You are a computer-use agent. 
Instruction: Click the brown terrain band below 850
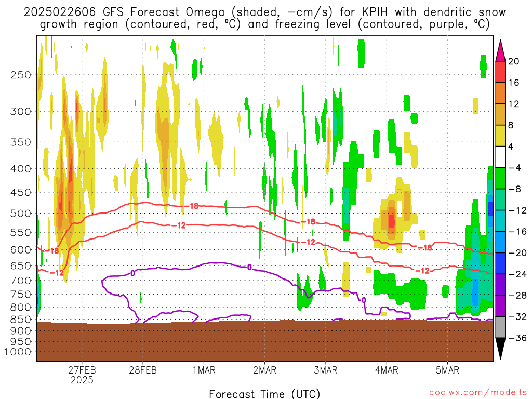point(264,341)
